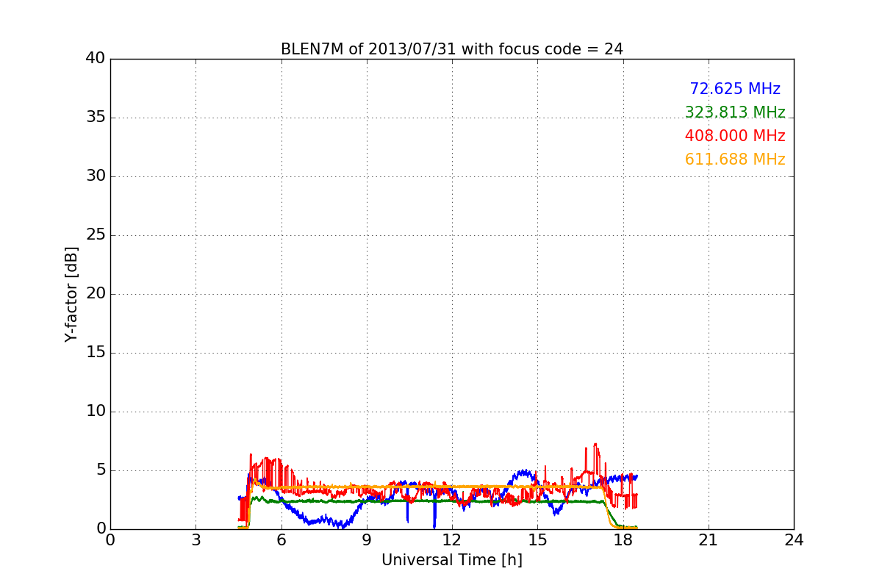This screenshot has width=882, height=588.
Task: Click the x-axis tick label '18'
Action: (623, 539)
